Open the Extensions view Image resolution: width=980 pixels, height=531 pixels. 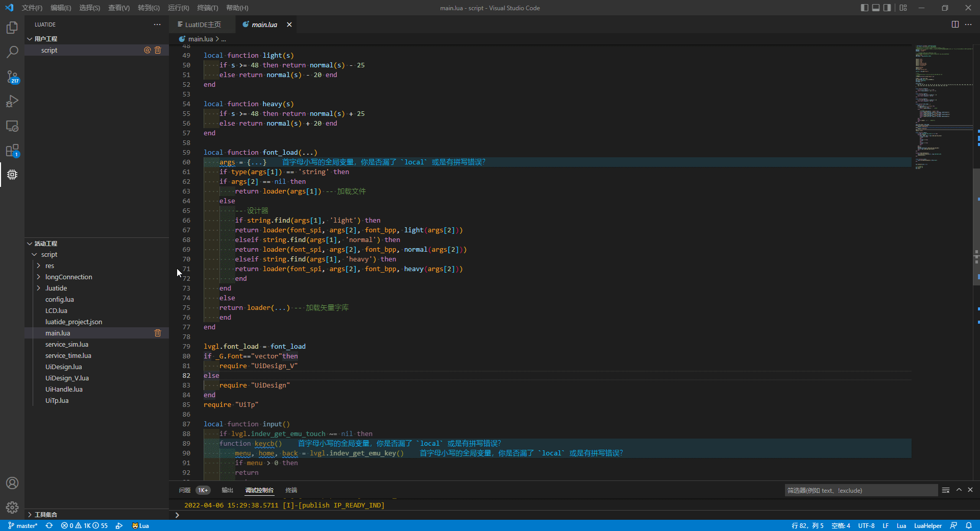click(12, 150)
